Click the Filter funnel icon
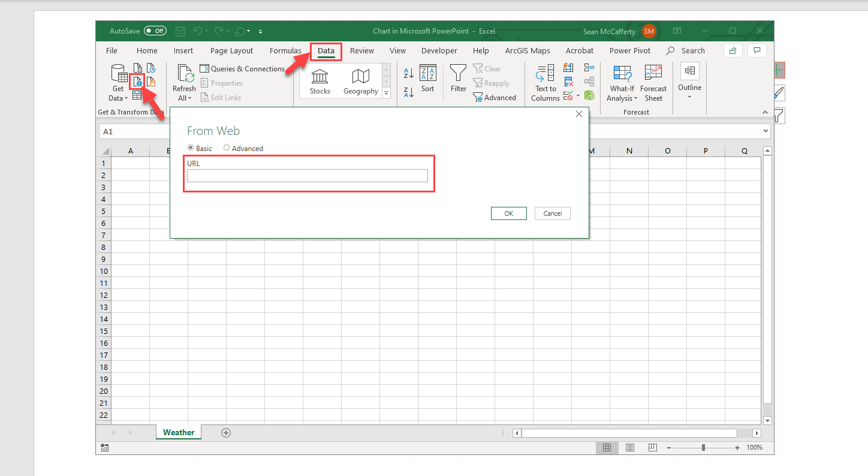The image size is (868, 476). click(x=459, y=79)
